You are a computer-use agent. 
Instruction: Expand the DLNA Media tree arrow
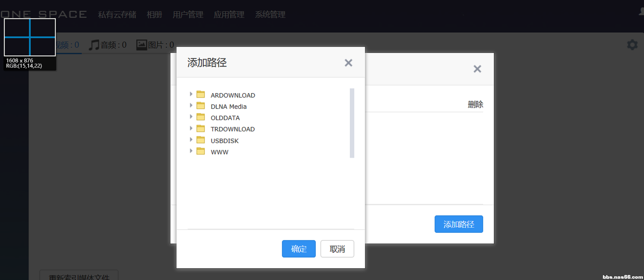click(x=191, y=106)
